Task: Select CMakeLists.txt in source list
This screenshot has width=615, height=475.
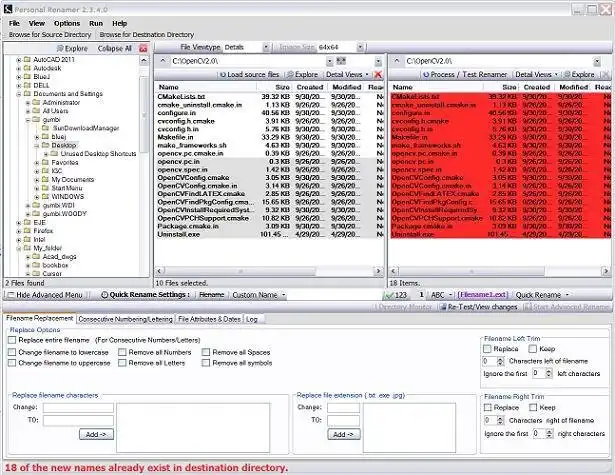Action: [x=181, y=96]
